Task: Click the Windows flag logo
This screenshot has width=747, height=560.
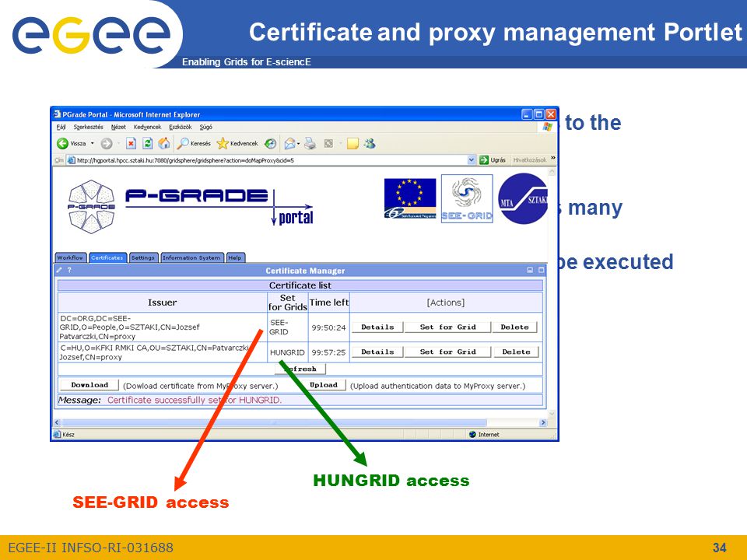Action: pyautogui.click(x=547, y=127)
